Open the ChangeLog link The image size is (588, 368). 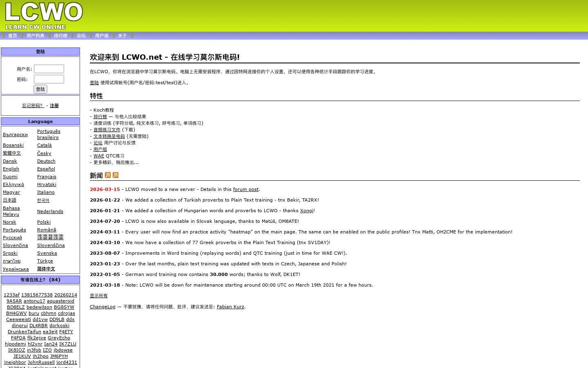click(102, 307)
